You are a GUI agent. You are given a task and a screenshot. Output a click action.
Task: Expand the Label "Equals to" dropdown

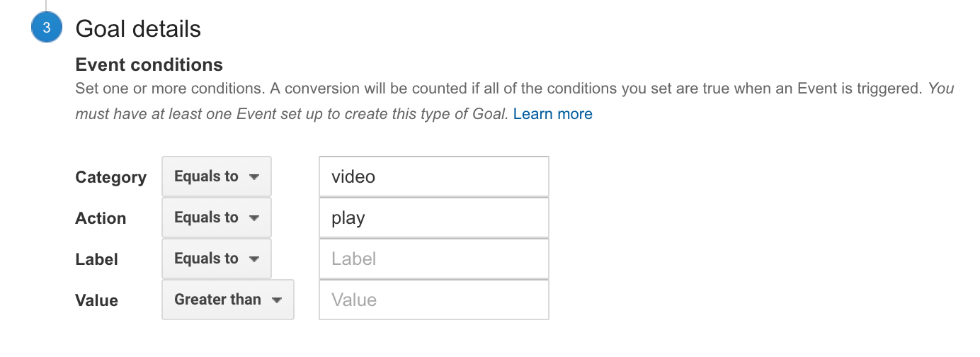pos(216,259)
